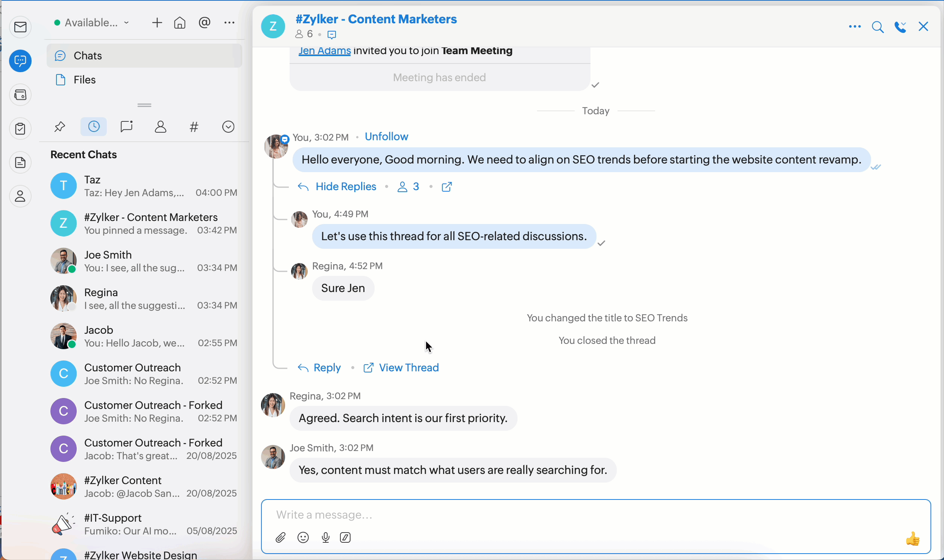The image size is (944, 560).
Task: Toggle Unfollow on the thread
Action: tap(386, 136)
